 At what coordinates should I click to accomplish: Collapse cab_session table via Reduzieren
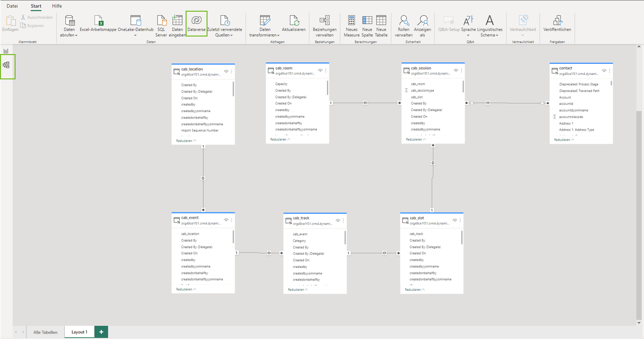[x=416, y=139]
